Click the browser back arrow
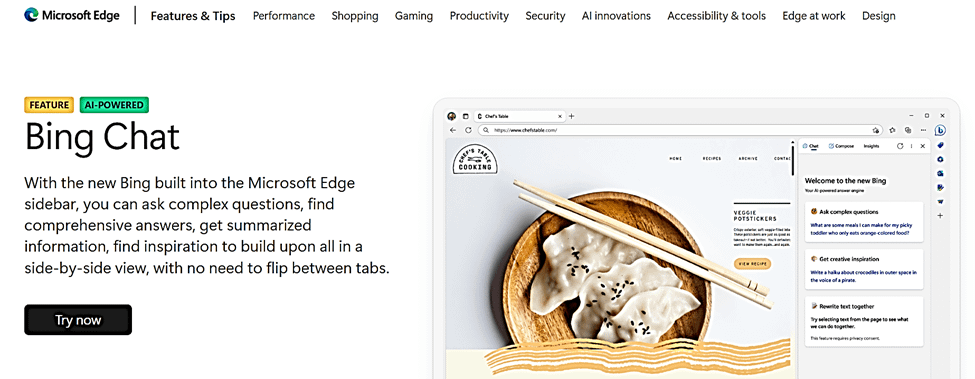The image size is (975, 379). [x=453, y=130]
